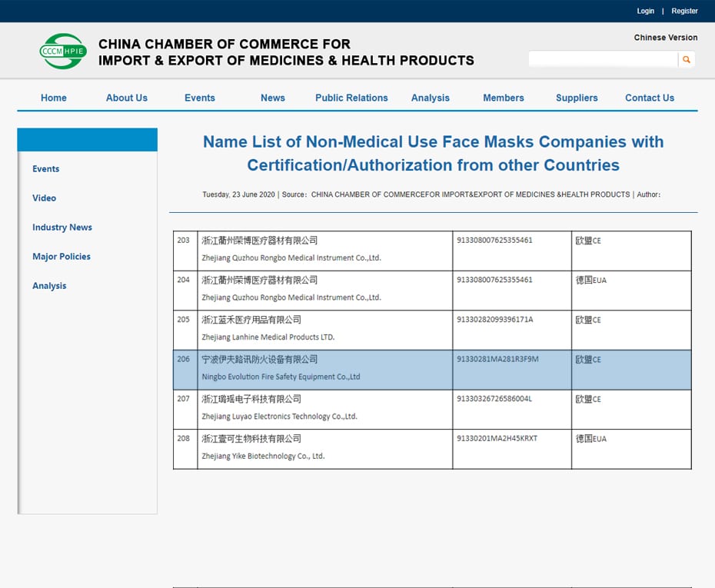Viewport: 715px width, 588px height.
Task: Open the Public Relations menu
Action: pyautogui.click(x=351, y=98)
